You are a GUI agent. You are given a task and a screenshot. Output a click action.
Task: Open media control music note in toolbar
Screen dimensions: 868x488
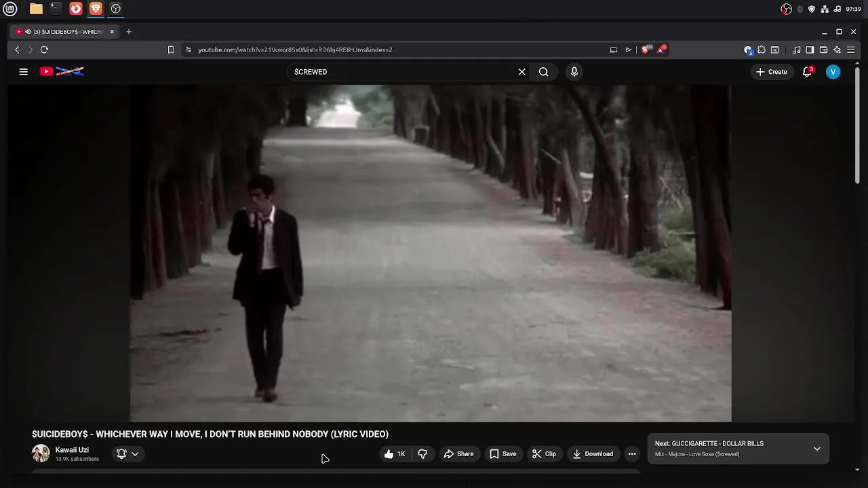point(797,49)
